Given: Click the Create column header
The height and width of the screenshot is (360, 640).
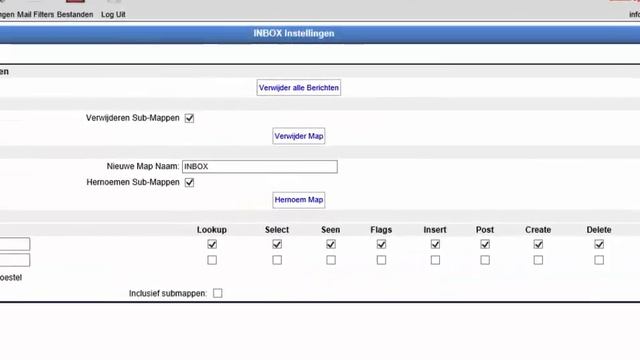Looking at the screenshot, I should click(538, 230).
